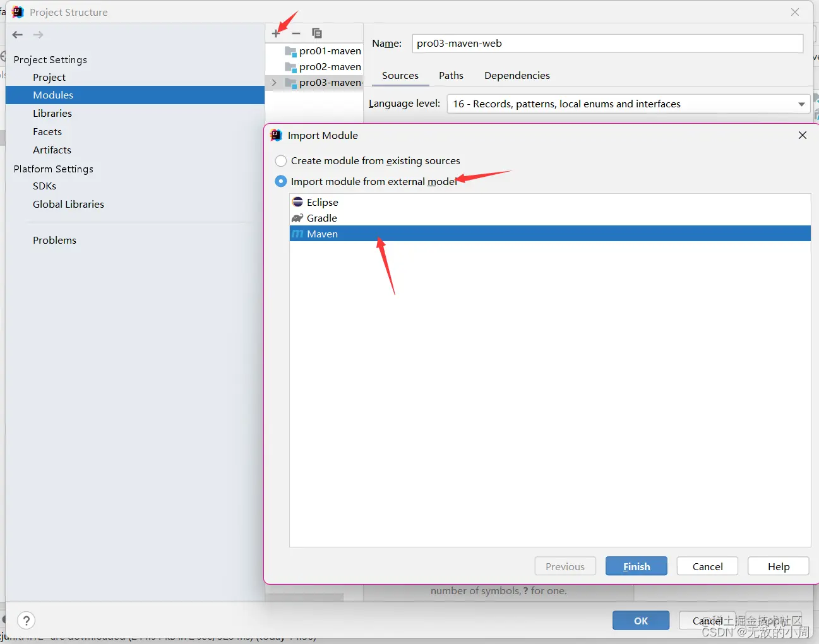Click pro01-maven module folder icon
The width and height of the screenshot is (819, 644).
(291, 51)
